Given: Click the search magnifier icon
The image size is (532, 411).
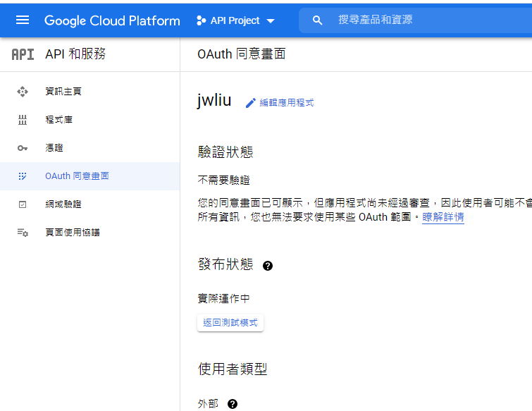Looking at the screenshot, I should click(x=317, y=20).
